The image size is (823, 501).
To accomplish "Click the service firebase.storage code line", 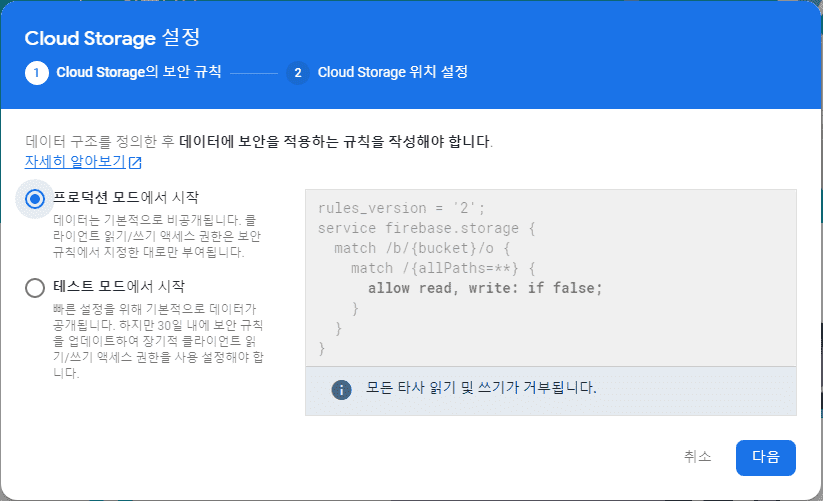I will point(426,228).
